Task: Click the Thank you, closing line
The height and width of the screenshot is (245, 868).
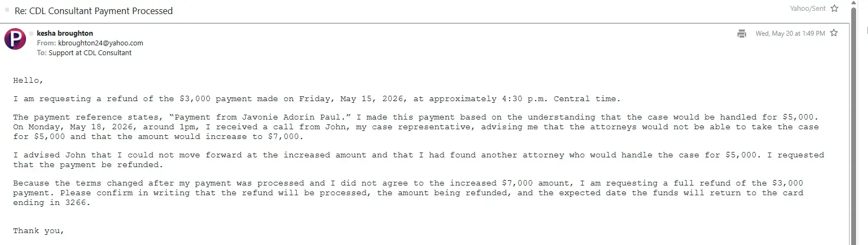Action: coord(38,231)
